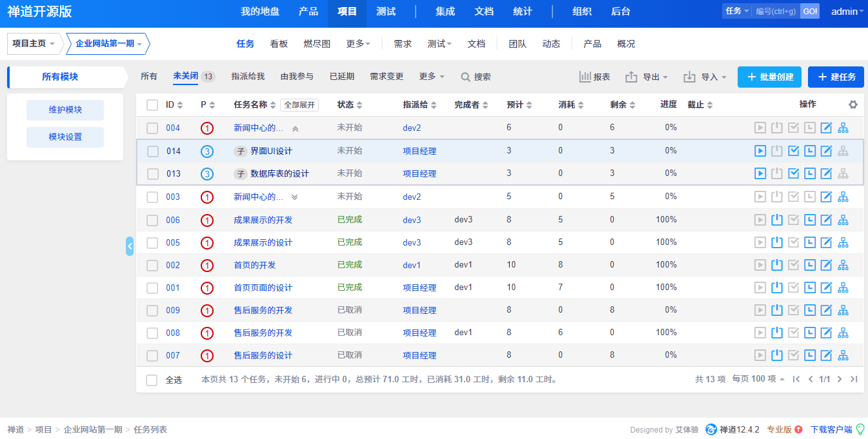This screenshot has width=868, height=439.
Task: Open the record-hours clock icon for task 001
Action: click(x=810, y=288)
